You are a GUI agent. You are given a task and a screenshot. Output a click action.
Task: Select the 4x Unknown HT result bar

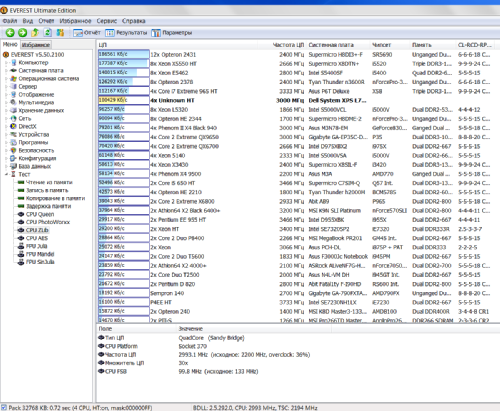click(x=124, y=100)
